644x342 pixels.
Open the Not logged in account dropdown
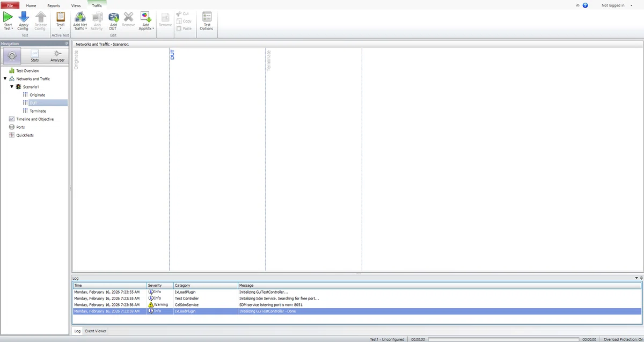point(632,5)
